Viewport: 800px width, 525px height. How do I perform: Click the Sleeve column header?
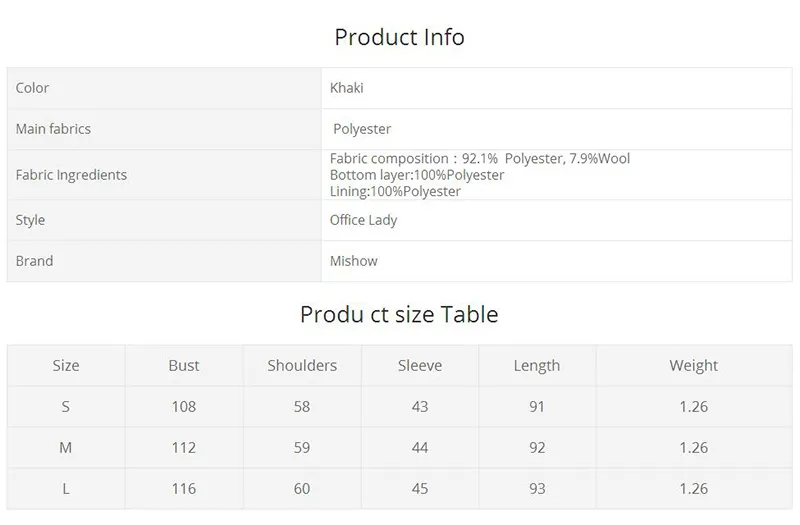pos(420,366)
